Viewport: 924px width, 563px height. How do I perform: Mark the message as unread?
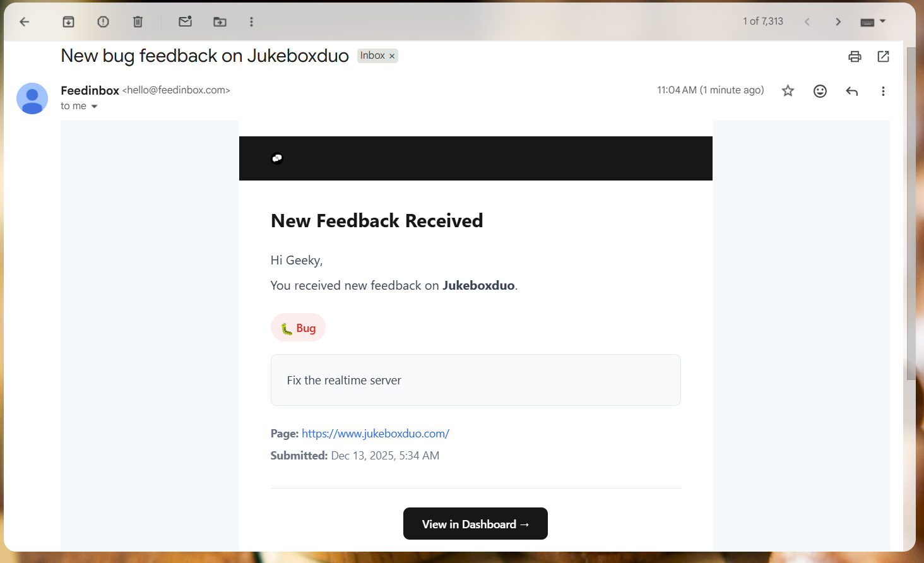pyautogui.click(x=185, y=21)
